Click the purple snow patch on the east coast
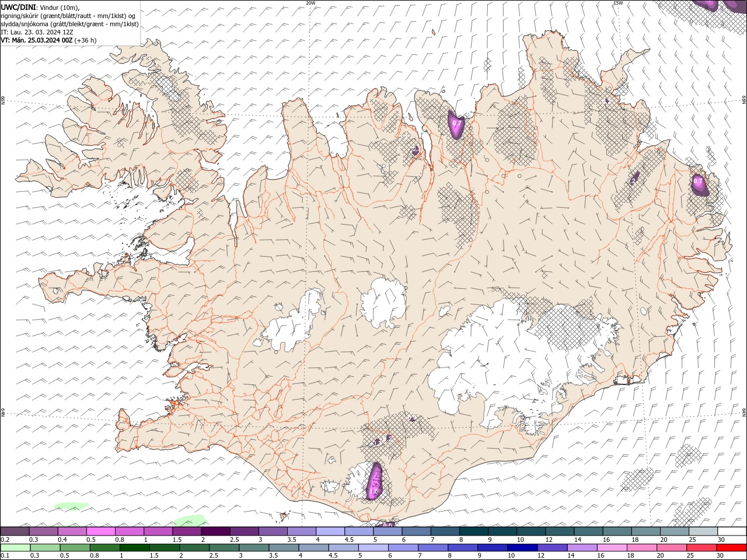Screen dimensions: 747x560 [x=699, y=184]
